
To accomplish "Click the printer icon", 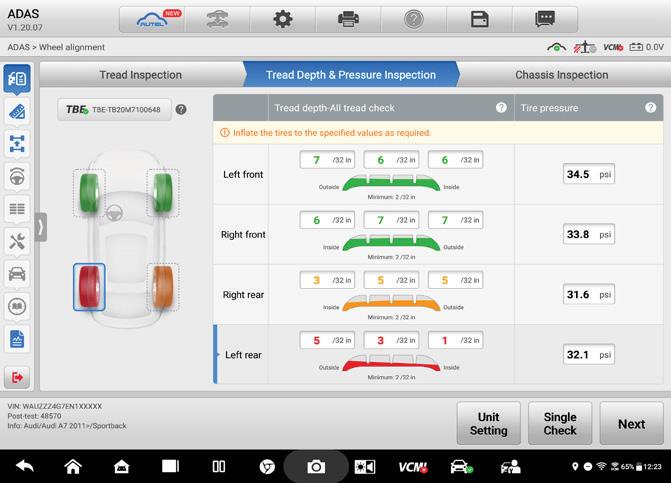I will coord(348,20).
